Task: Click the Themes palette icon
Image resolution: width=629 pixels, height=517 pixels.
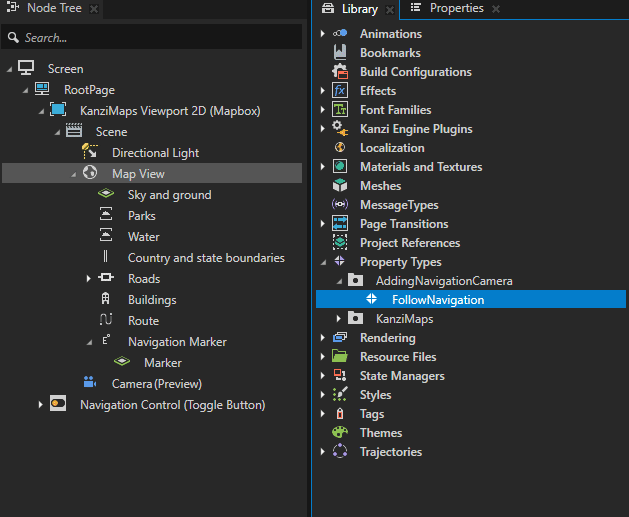Action: point(340,433)
